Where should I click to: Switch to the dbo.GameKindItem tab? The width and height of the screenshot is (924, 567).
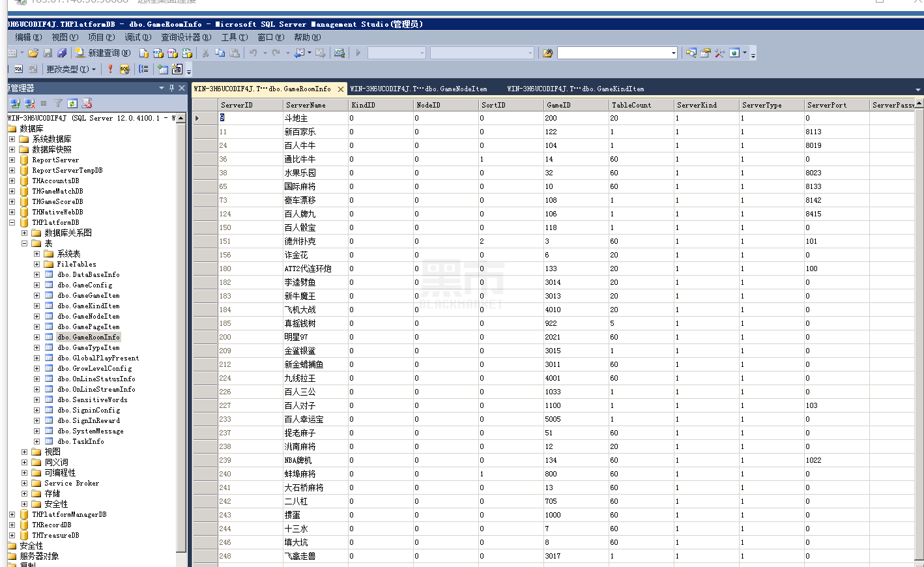575,89
